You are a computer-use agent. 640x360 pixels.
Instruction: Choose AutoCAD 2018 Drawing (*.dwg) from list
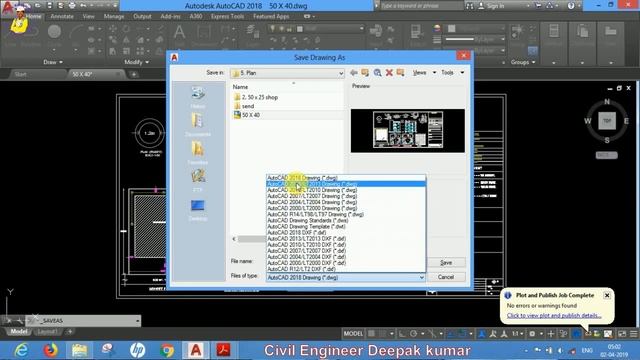346,178
